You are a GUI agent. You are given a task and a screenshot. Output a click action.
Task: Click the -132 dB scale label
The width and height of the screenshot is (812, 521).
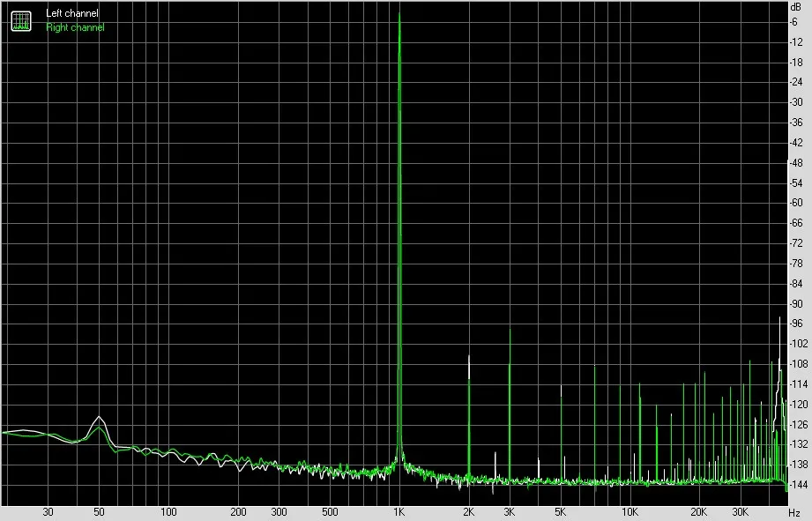[798, 443]
